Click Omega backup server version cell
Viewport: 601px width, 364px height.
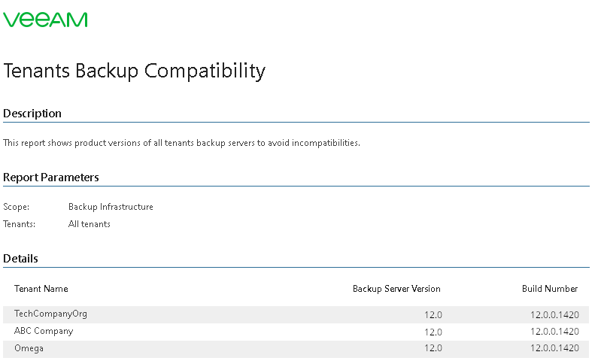pyautogui.click(x=433, y=348)
